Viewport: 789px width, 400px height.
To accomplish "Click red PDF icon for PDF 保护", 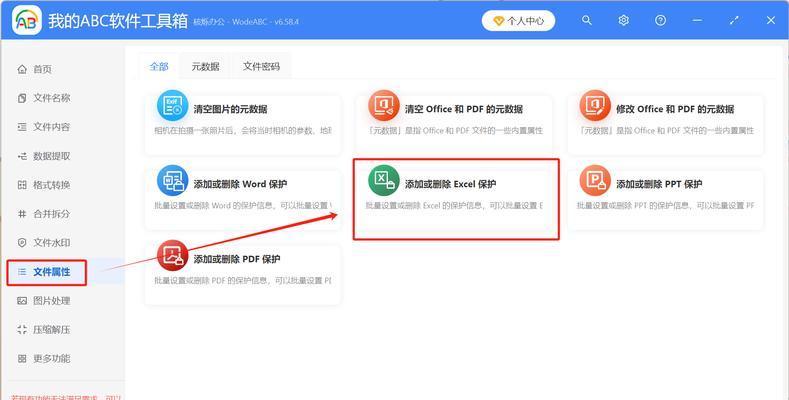I will (x=172, y=256).
